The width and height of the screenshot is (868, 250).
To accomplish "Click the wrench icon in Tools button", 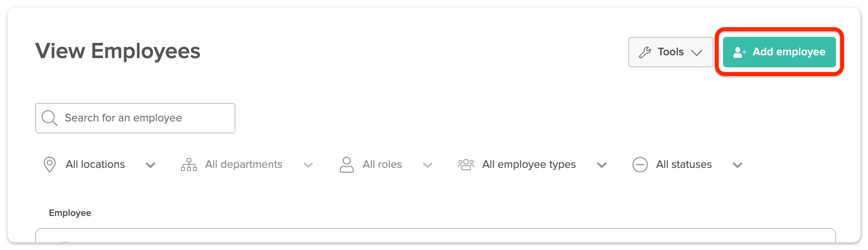I will tap(645, 51).
